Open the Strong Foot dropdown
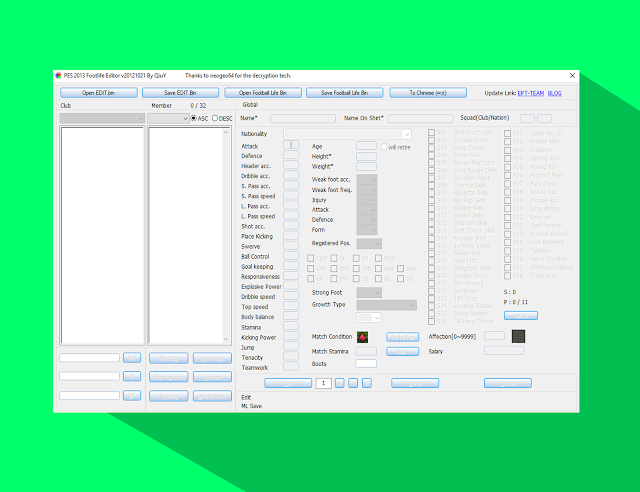 coord(369,292)
